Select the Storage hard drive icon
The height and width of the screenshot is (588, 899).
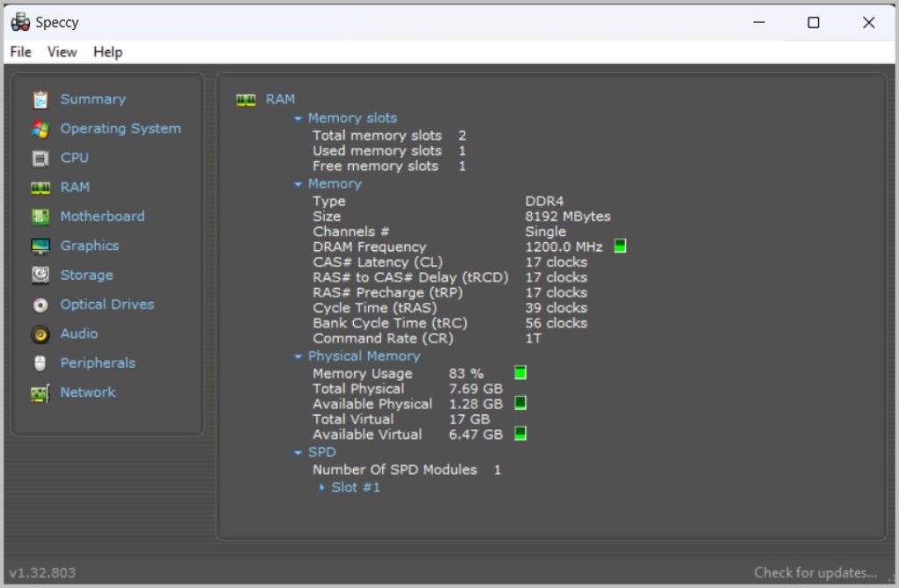click(40, 276)
